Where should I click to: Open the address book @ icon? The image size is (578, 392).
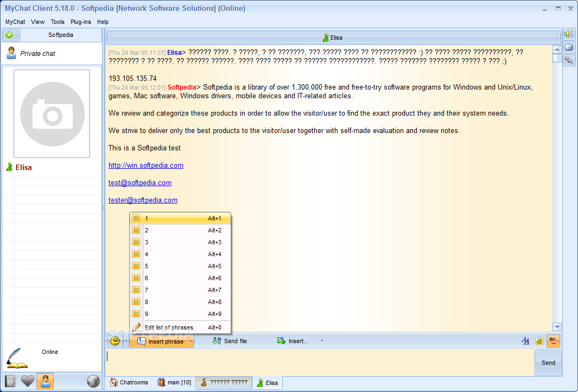click(x=10, y=382)
